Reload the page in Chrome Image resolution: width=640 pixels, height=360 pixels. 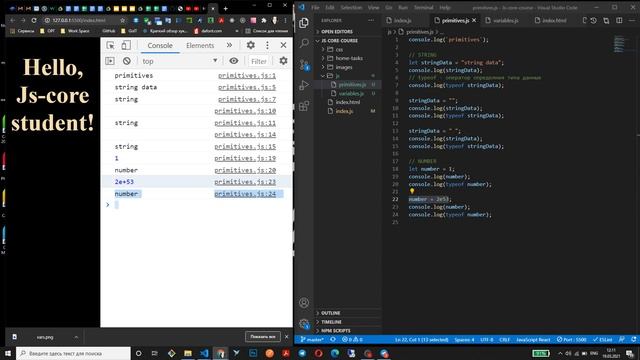coord(34,20)
